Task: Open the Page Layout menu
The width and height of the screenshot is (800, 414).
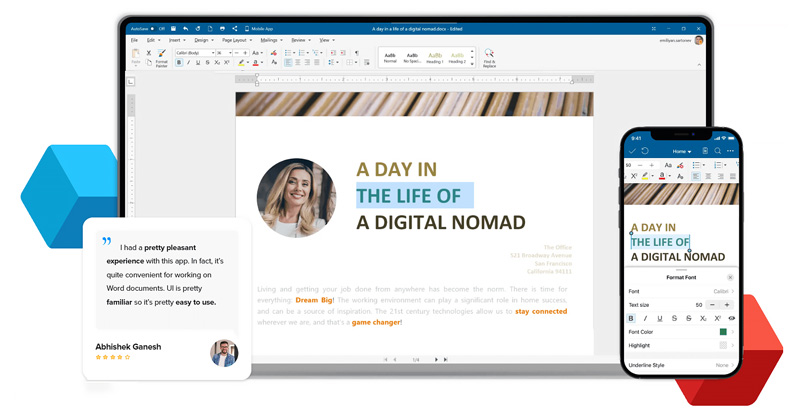Action: (x=237, y=40)
